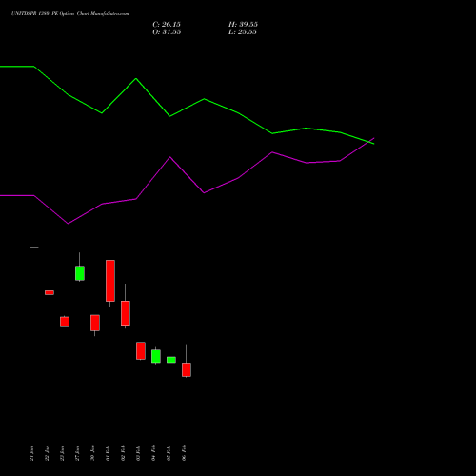Click the high value H: 39.55
Screen dimensions: 476x476
(x=243, y=25)
